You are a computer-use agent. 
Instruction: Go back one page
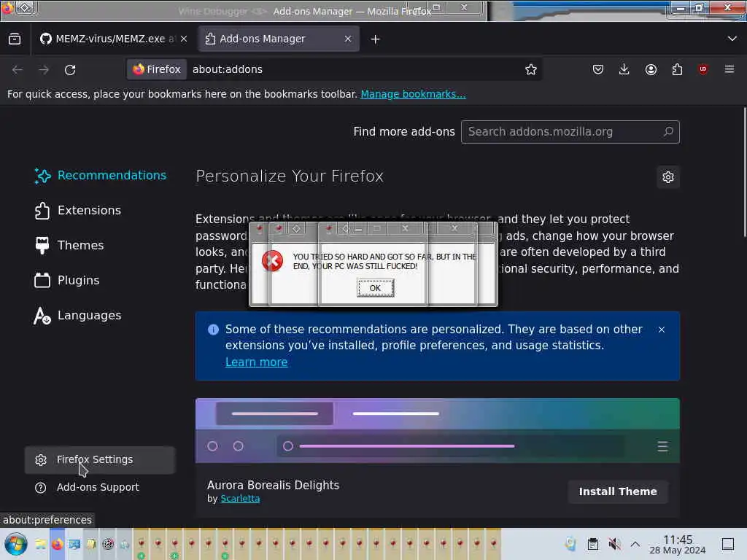pyautogui.click(x=18, y=69)
